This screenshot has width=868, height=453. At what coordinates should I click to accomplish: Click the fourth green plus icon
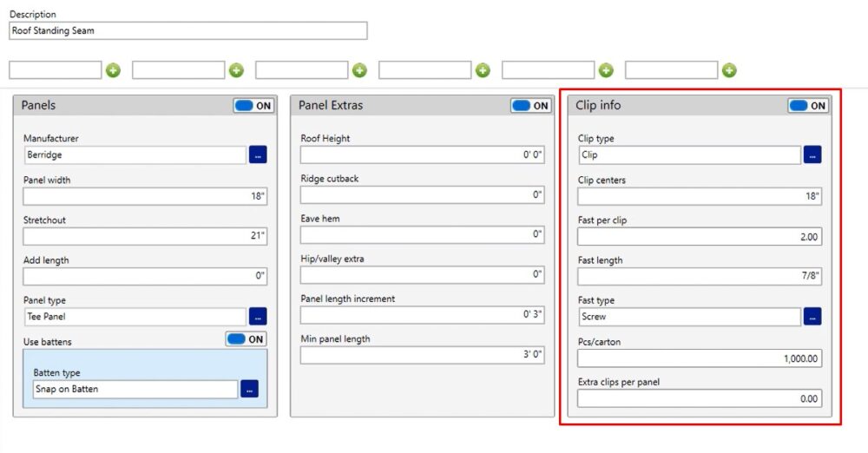[483, 70]
